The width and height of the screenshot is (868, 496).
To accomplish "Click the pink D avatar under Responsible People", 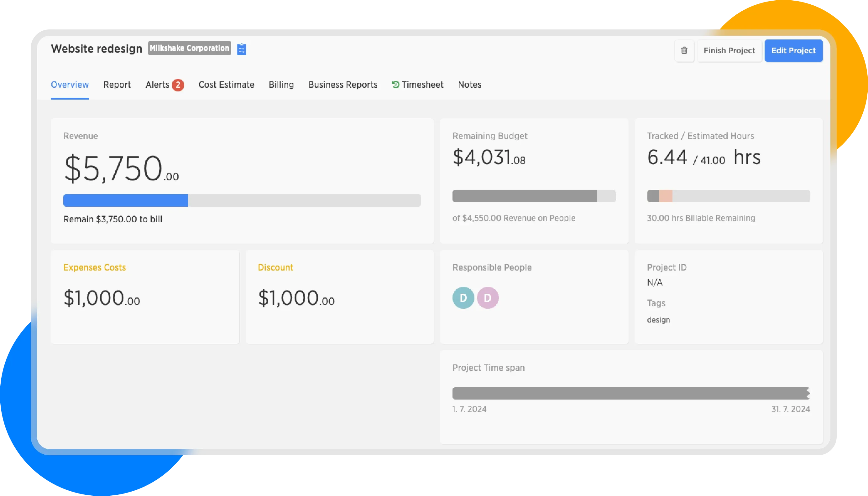I will pos(487,298).
